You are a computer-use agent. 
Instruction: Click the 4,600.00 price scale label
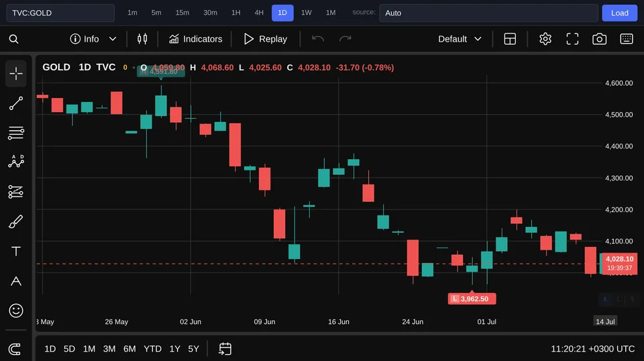(619, 83)
